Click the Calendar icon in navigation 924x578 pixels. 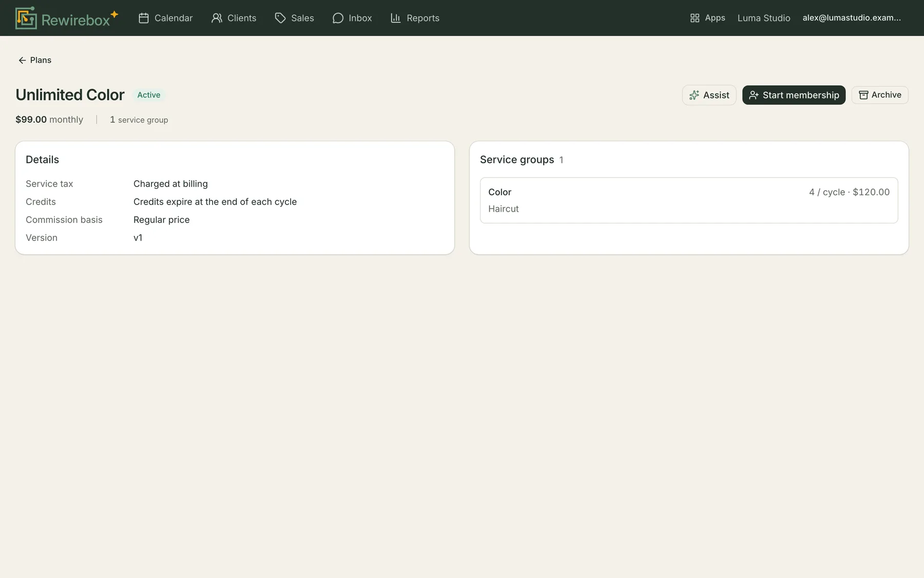[144, 18]
